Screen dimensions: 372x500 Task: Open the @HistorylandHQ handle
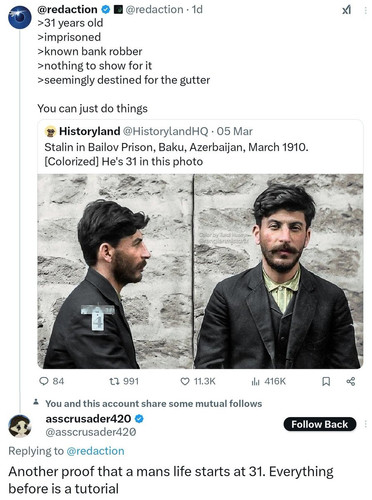click(x=166, y=131)
